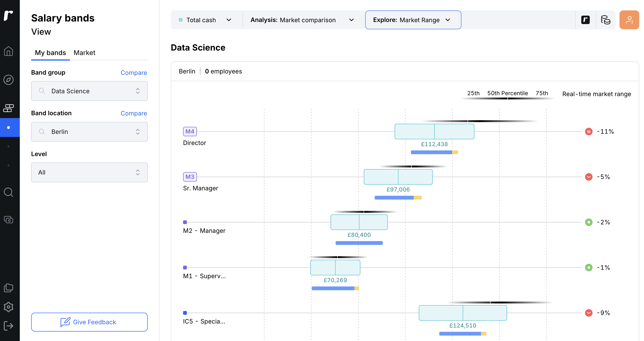Open the Explore Market Range dropdown
644x341 pixels.
pyautogui.click(x=413, y=20)
